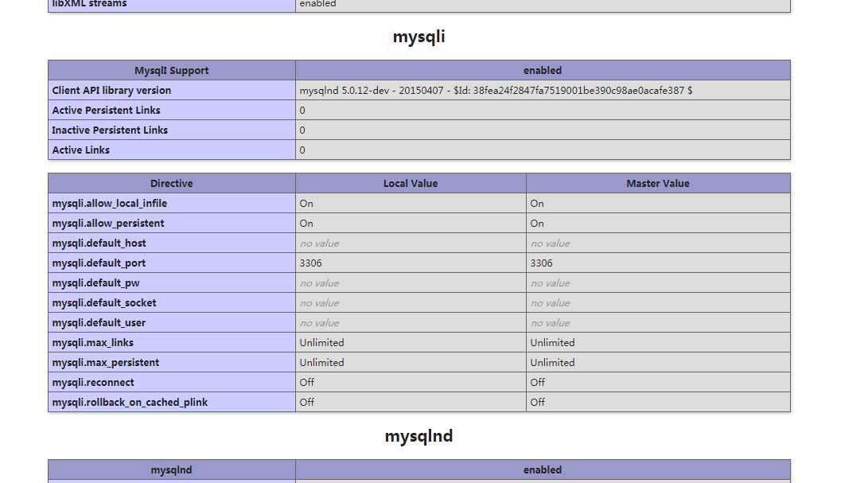Viewport: 868px width, 483px height.
Task: Click the Active Links row label
Action: pyautogui.click(x=81, y=150)
